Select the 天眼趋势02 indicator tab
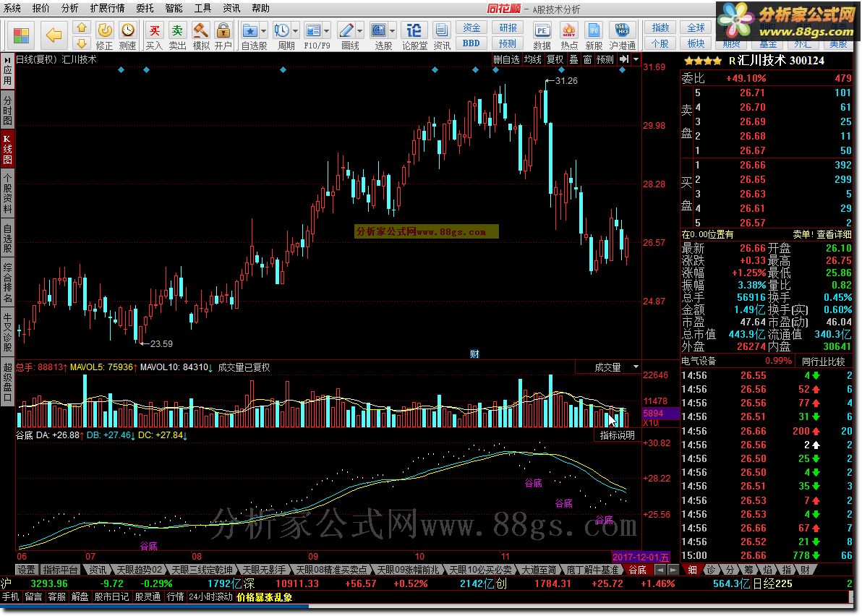Screen dimensions: 862x616 (x=139, y=570)
